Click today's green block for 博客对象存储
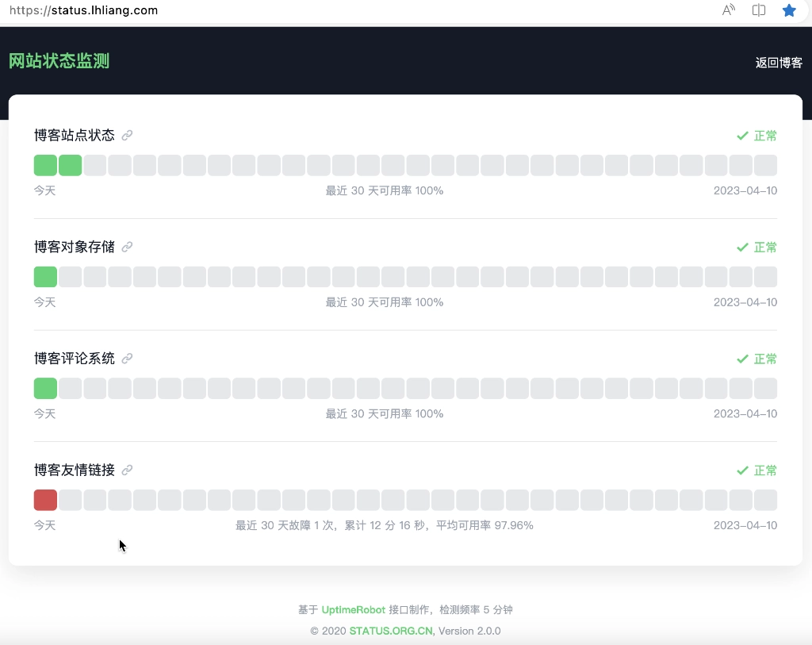Viewport: 812px width, 645px height. pos(45,277)
